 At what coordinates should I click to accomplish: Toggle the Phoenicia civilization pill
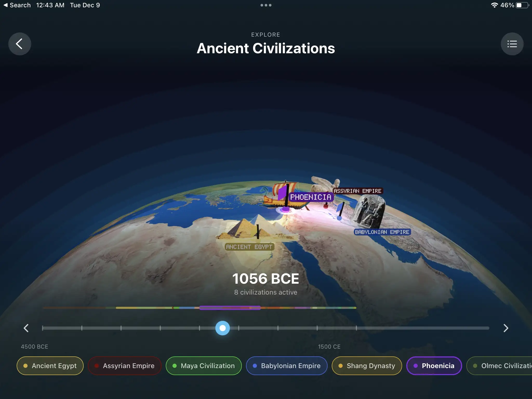[434, 365]
